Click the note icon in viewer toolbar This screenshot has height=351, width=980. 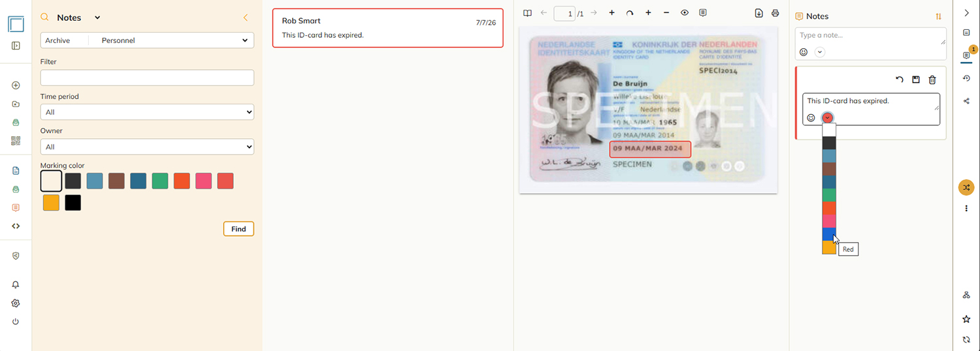click(703, 13)
